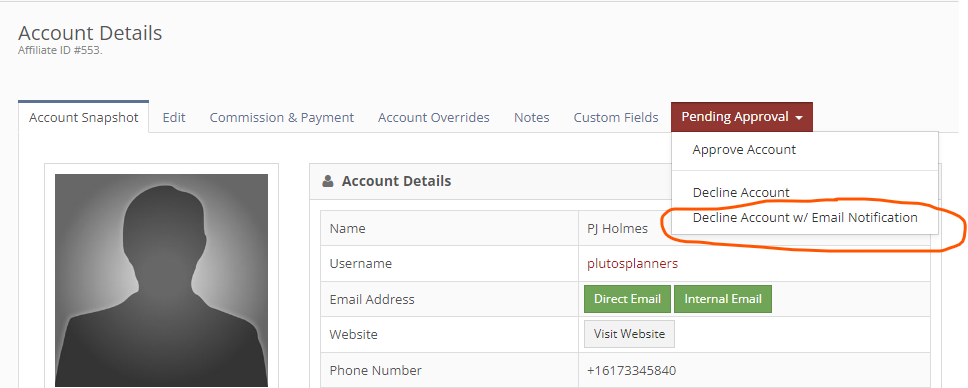Click the Email Address row label
The width and height of the screenshot is (968, 388).
coord(372,300)
